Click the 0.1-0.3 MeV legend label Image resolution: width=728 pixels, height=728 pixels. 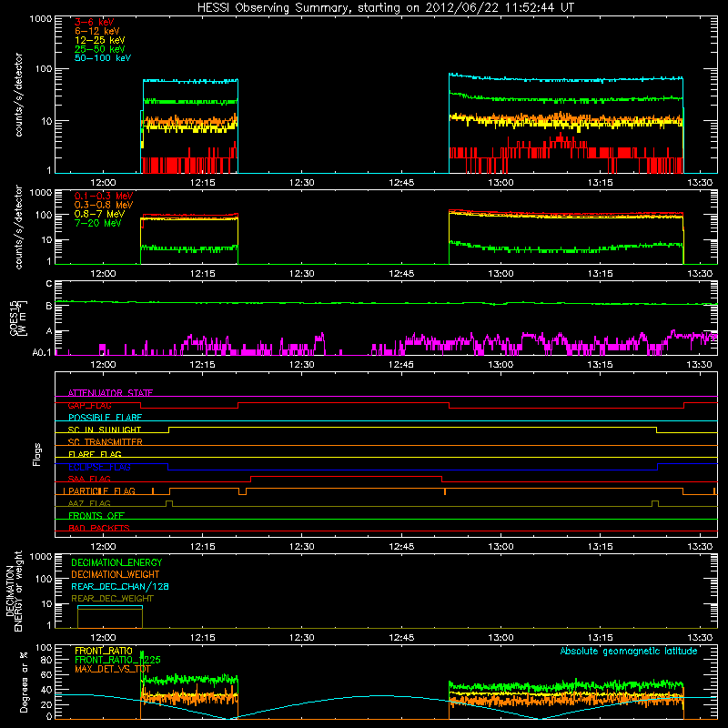tap(104, 196)
